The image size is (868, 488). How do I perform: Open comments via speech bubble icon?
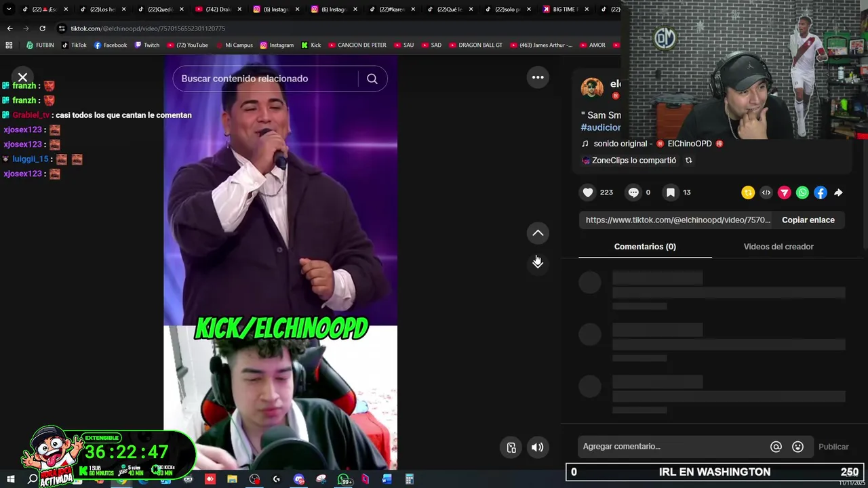coord(633,192)
